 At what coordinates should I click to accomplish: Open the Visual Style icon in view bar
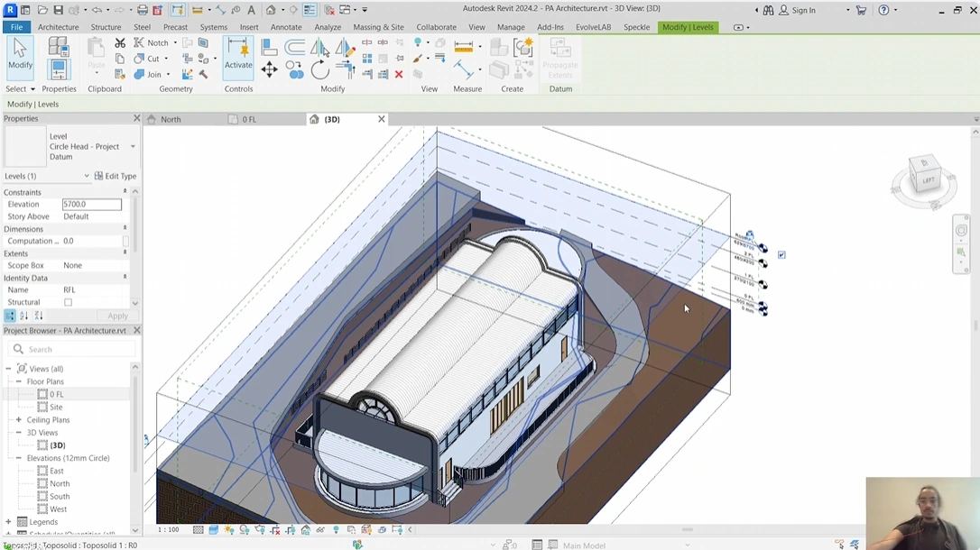(214, 530)
